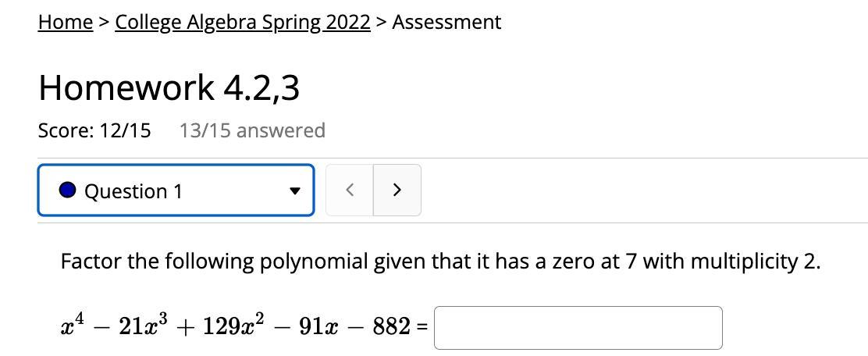Click the 13/15 answered indicator
The width and height of the screenshot is (868, 356).
pyautogui.click(x=251, y=130)
